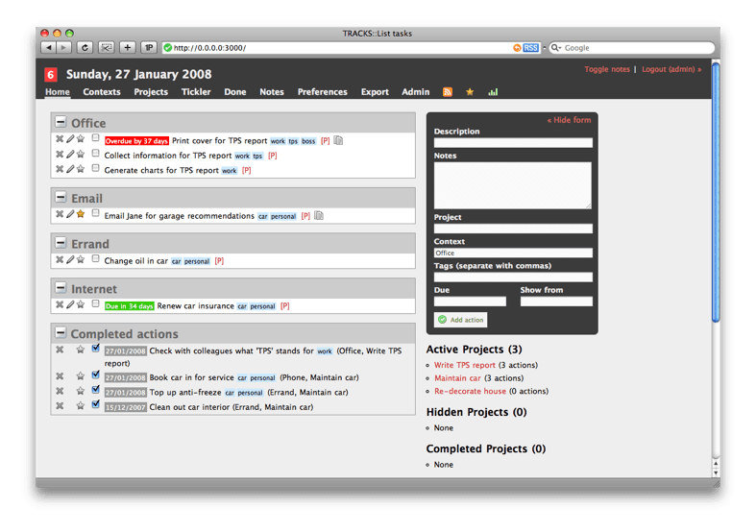Image resolution: width=756 pixels, height=532 pixels.
Task: Star the 'Generate charts for TPS report' action
Action: (x=81, y=170)
